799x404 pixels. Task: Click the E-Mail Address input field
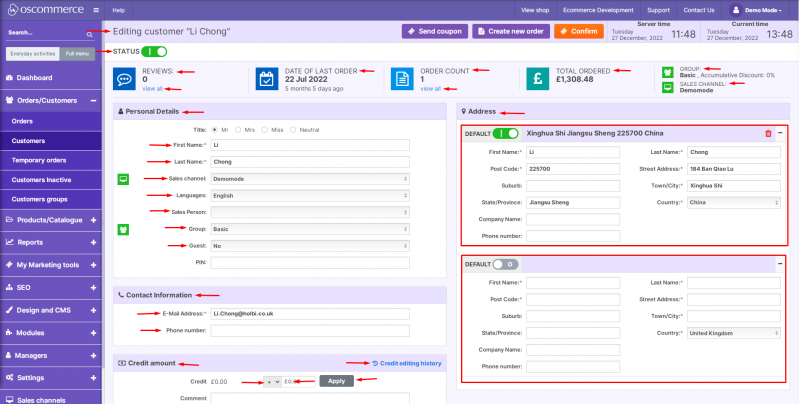[x=310, y=313]
